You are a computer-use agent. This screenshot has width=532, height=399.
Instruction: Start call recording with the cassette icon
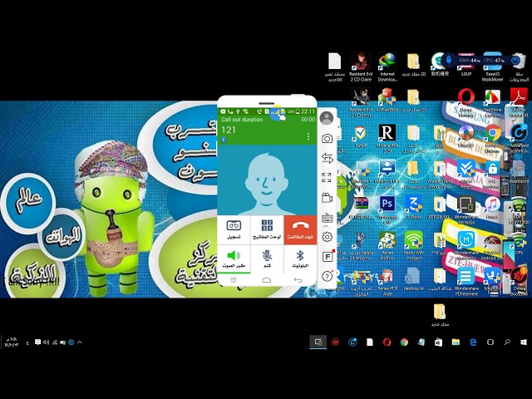tap(234, 229)
